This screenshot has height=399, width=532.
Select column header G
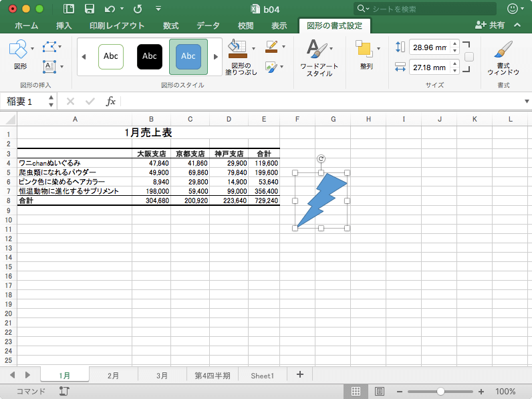point(333,119)
